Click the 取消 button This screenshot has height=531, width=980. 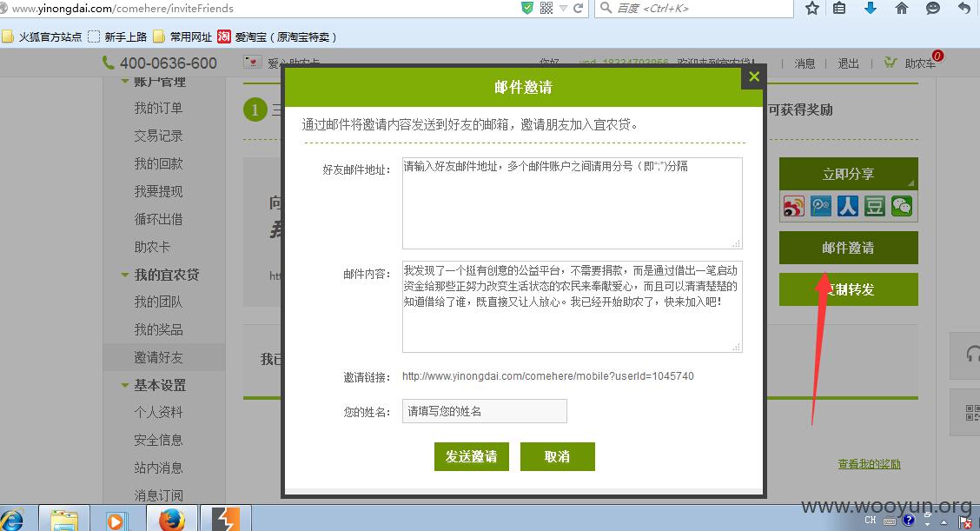tap(557, 456)
